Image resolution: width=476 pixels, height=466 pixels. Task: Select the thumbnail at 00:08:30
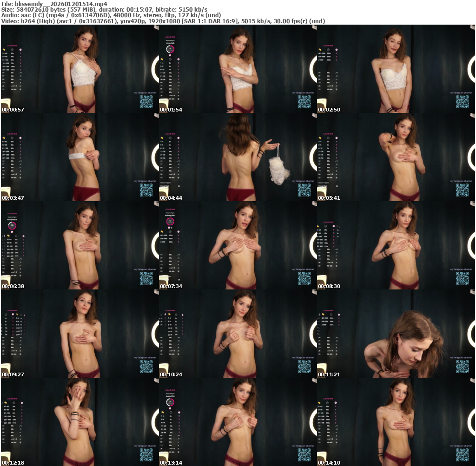[396, 245]
